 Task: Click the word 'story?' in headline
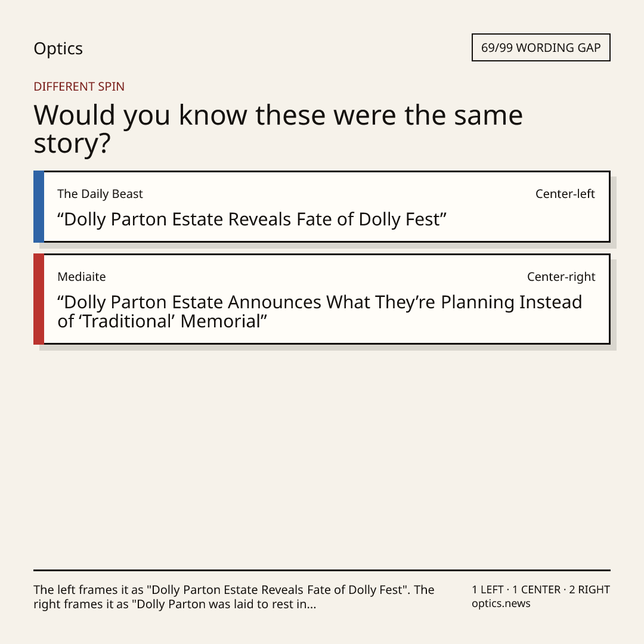pyautogui.click(x=72, y=144)
